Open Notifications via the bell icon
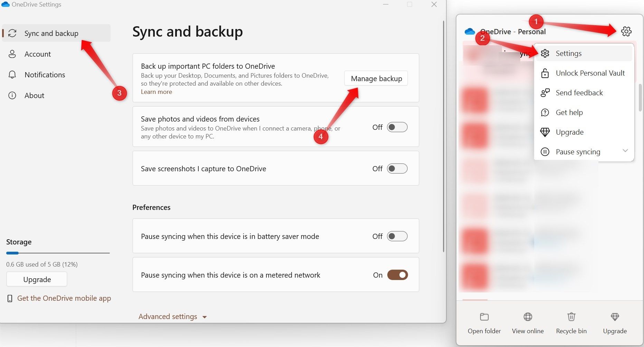The image size is (644, 347). (12, 75)
